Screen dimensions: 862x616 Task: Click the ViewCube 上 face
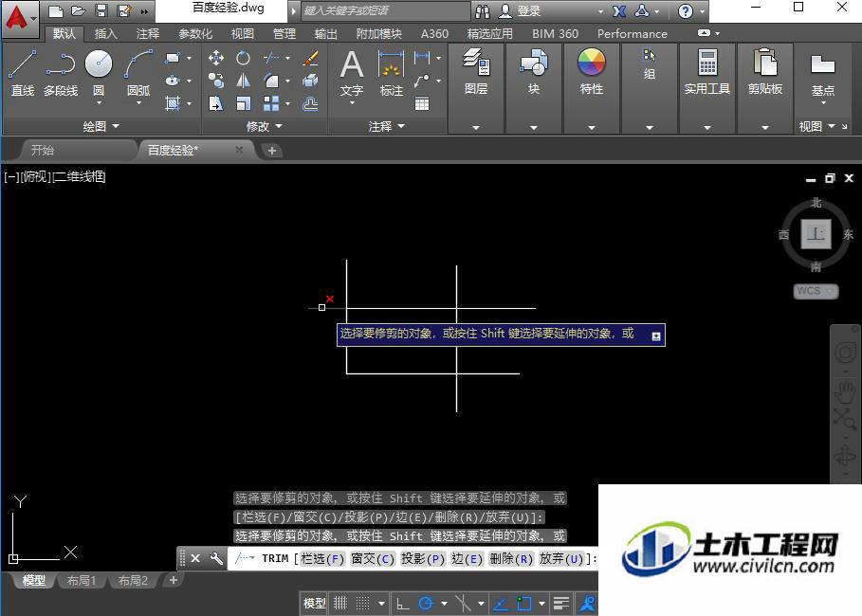point(816,233)
